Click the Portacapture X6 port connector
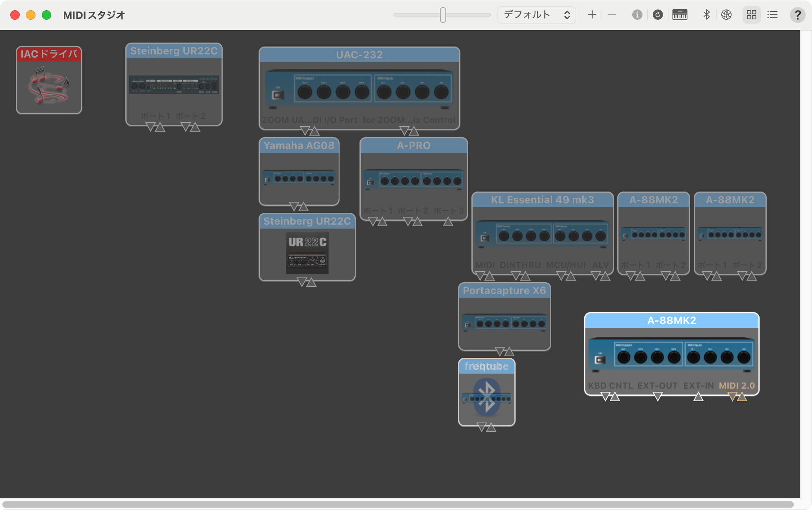 (x=505, y=352)
